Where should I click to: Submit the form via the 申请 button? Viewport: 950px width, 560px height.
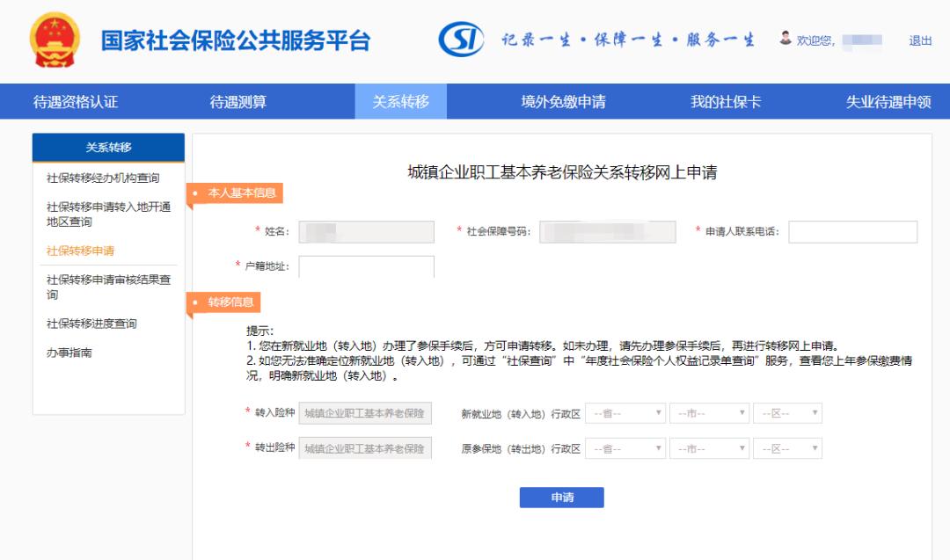(561, 497)
